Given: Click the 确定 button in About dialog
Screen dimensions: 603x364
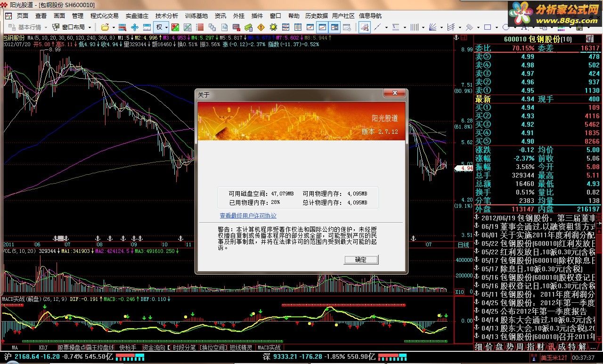Looking at the screenshot, I should tap(361, 259).
